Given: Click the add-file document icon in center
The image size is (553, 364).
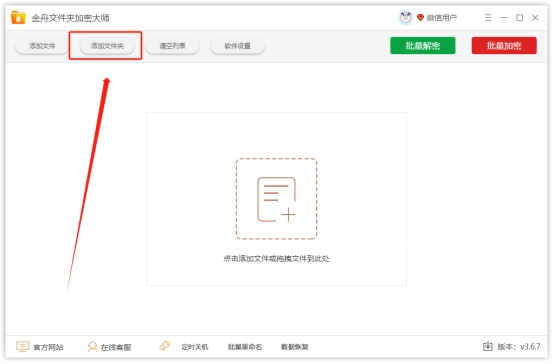Looking at the screenshot, I should 276,199.
